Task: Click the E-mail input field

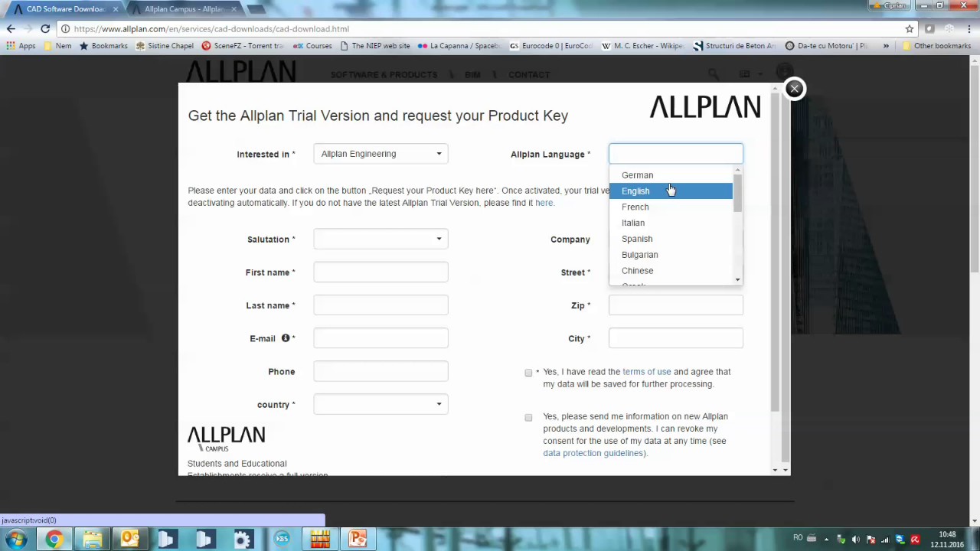Action: 381,337
